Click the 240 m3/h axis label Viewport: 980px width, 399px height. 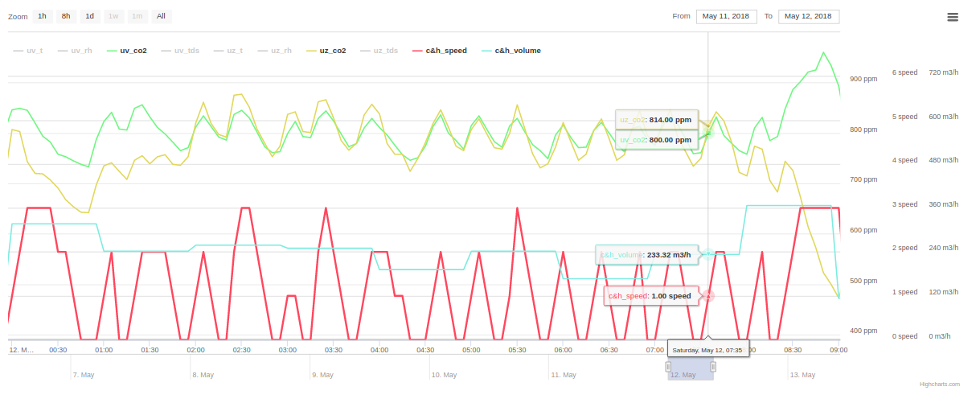[x=944, y=248]
